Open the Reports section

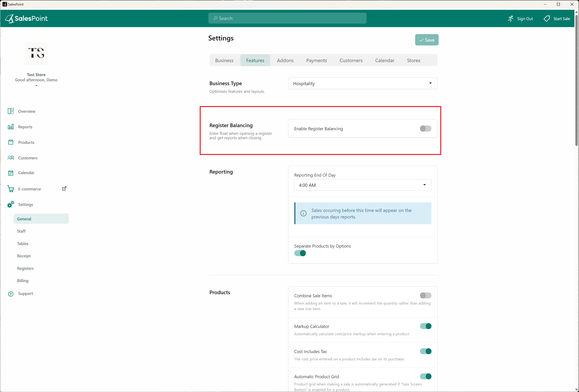point(25,127)
